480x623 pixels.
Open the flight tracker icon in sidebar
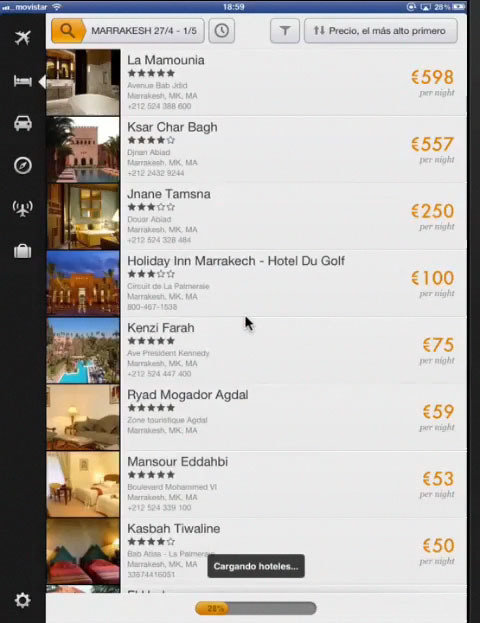pyautogui.click(x=23, y=208)
